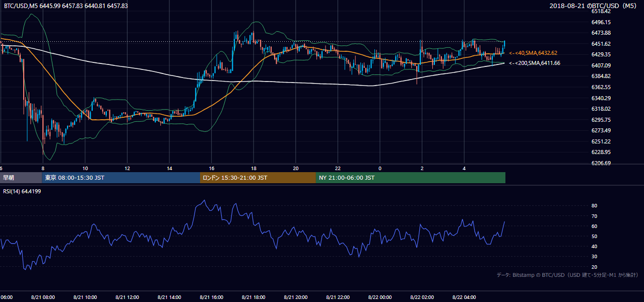Click the RSI scale value 70
The image size is (644, 302).
pyautogui.click(x=595, y=216)
